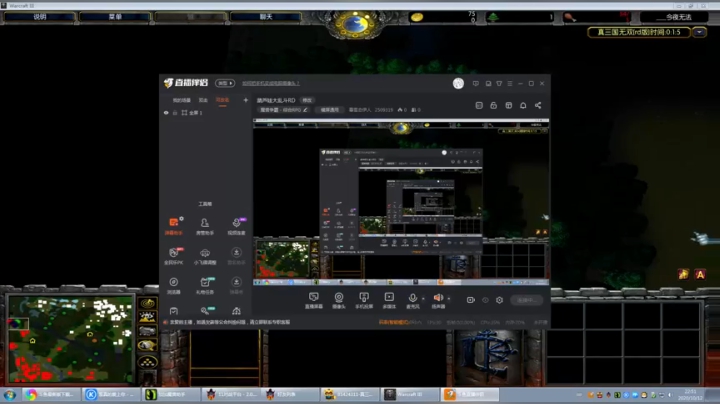Expand the Warcraft timer board dropdown arrow
The width and height of the screenshot is (720, 404).
(699, 32)
